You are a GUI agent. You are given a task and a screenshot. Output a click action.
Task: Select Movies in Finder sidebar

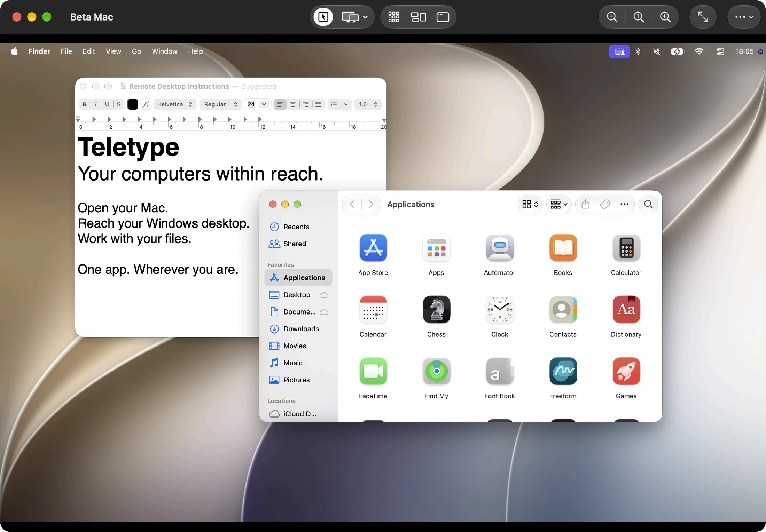click(298, 346)
